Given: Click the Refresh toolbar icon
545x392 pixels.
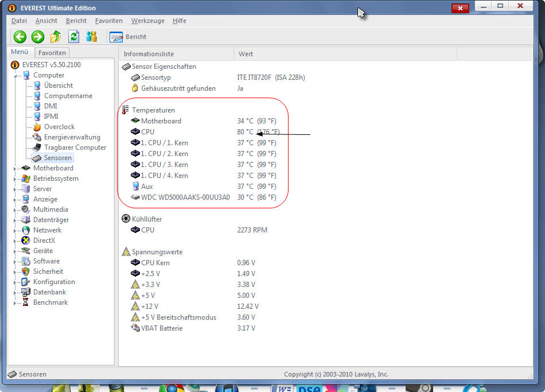Looking at the screenshot, I should (73, 37).
